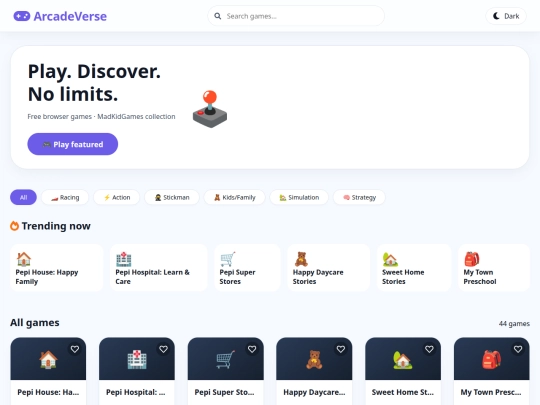Favorite Pepi House game with heart
Image resolution: width=540 pixels, height=405 pixels.
[75, 349]
